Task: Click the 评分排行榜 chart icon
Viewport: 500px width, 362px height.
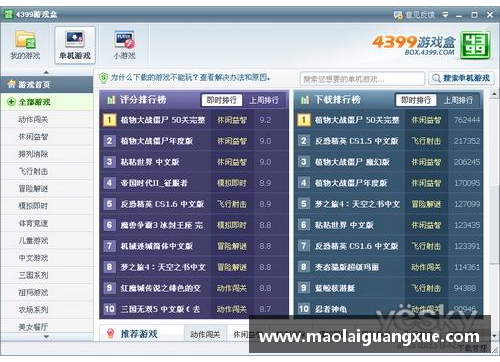Action: 111,100
